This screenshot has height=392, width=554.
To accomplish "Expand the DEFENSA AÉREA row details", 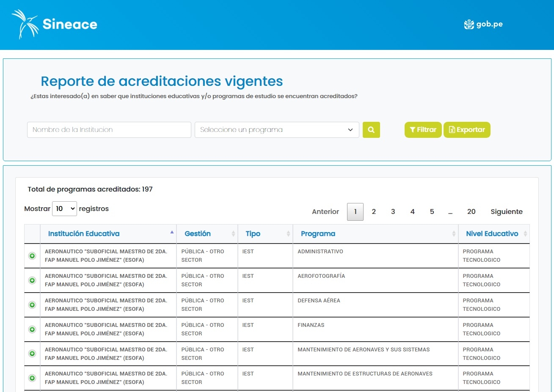I will click(32, 305).
